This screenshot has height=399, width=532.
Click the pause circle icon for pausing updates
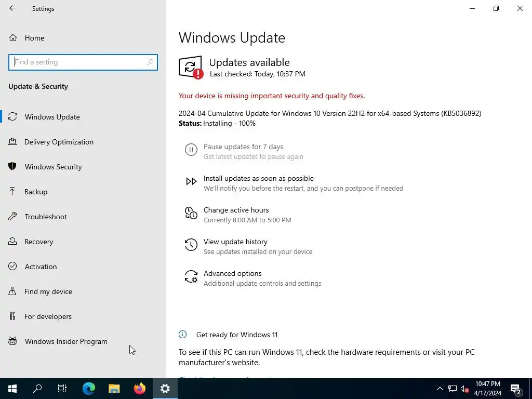[191, 150]
